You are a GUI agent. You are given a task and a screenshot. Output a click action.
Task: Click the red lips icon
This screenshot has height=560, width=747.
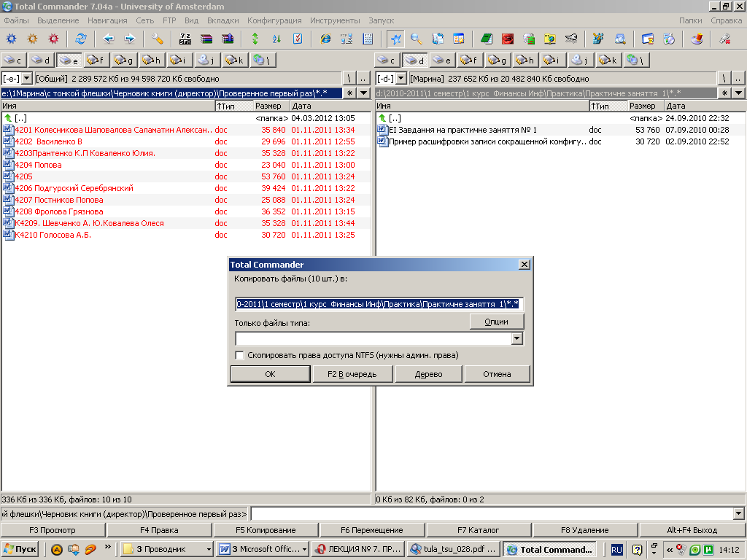click(x=508, y=39)
